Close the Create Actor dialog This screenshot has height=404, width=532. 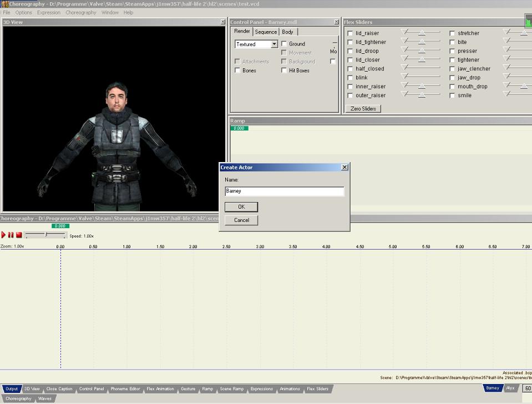tap(344, 167)
